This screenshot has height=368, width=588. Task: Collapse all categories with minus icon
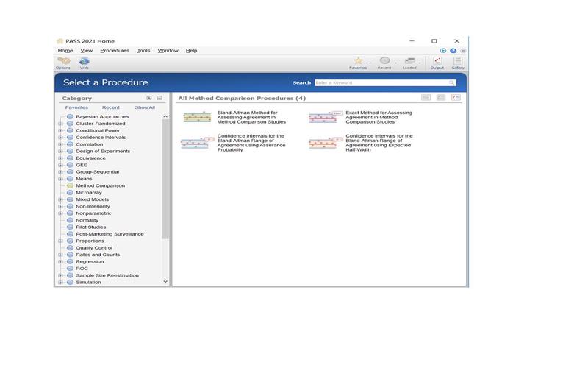coord(159,98)
